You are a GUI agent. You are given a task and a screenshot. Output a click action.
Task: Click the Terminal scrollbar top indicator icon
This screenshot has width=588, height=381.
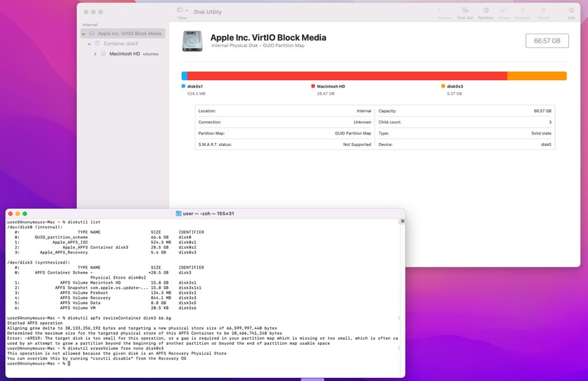402,222
